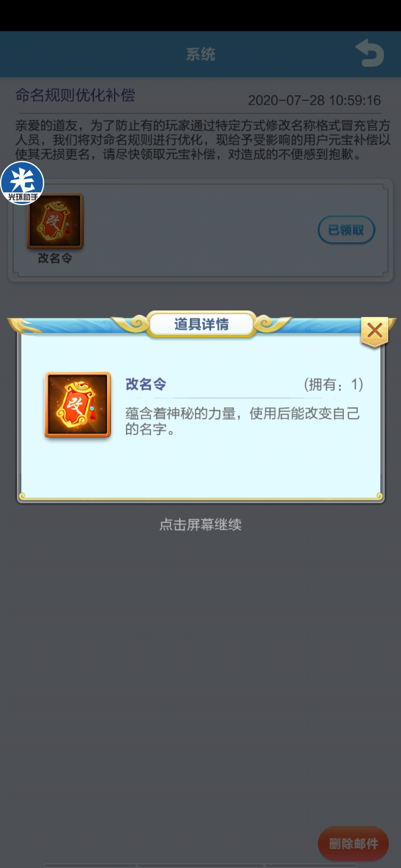The width and height of the screenshot is (401, 868).
Task: Tap the 命名规则优化补偿 mail title
Action: click(75, 95)
